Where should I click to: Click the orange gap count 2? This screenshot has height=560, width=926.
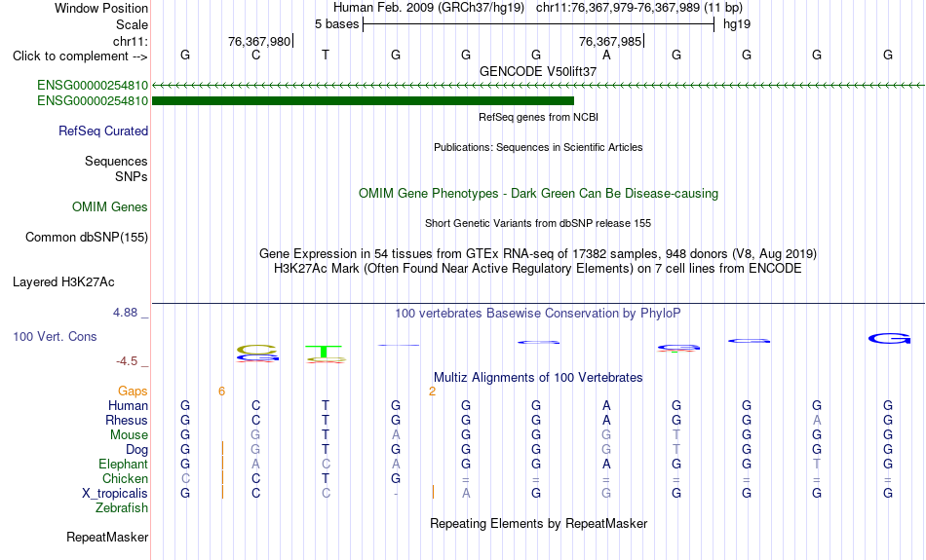(432, 392)
